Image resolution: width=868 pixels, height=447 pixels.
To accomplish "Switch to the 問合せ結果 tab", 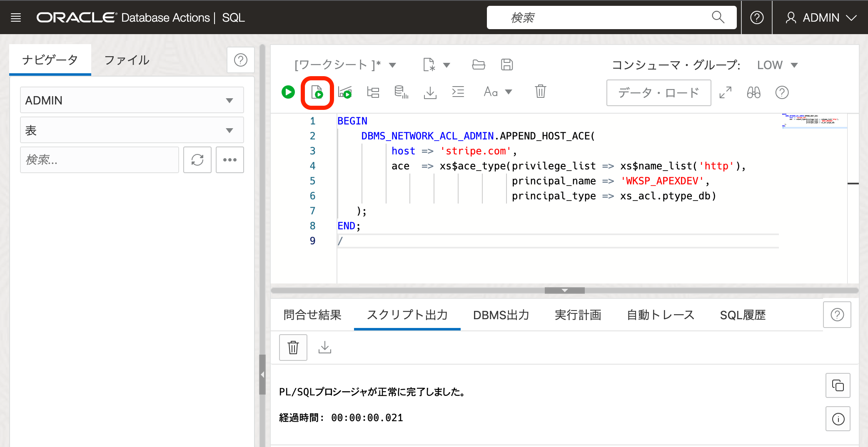I will [x=312, y=315].
